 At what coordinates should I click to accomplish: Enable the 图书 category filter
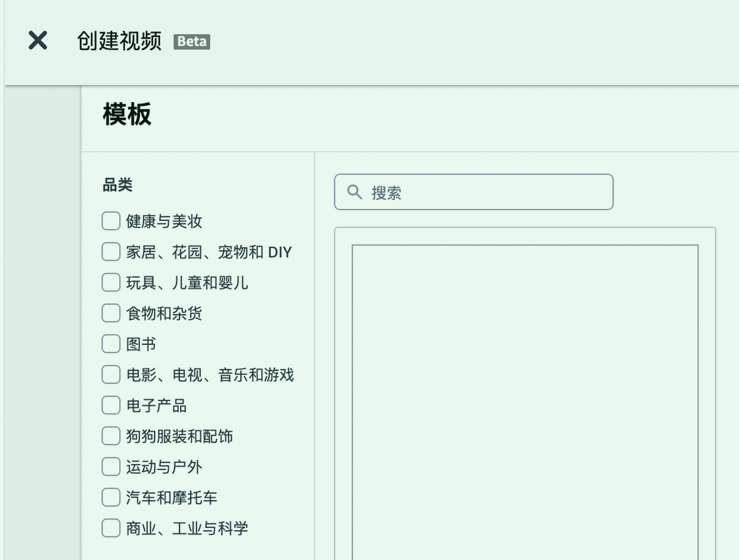111,344
